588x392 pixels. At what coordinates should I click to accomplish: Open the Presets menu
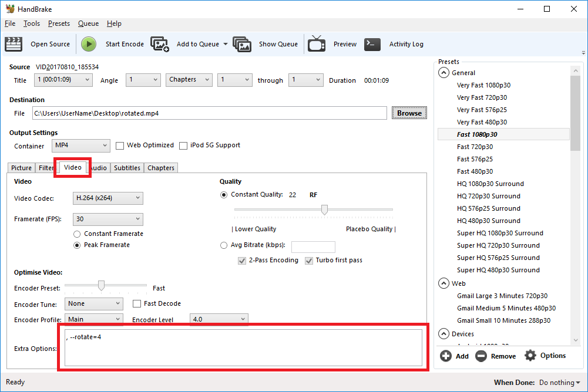[x=59, y=23]
